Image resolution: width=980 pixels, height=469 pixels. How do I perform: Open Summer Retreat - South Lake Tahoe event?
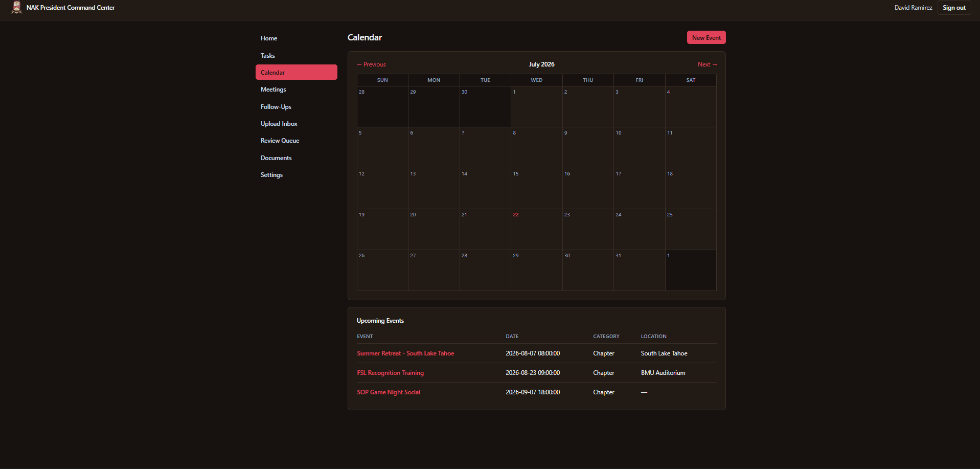coord(405,353)
